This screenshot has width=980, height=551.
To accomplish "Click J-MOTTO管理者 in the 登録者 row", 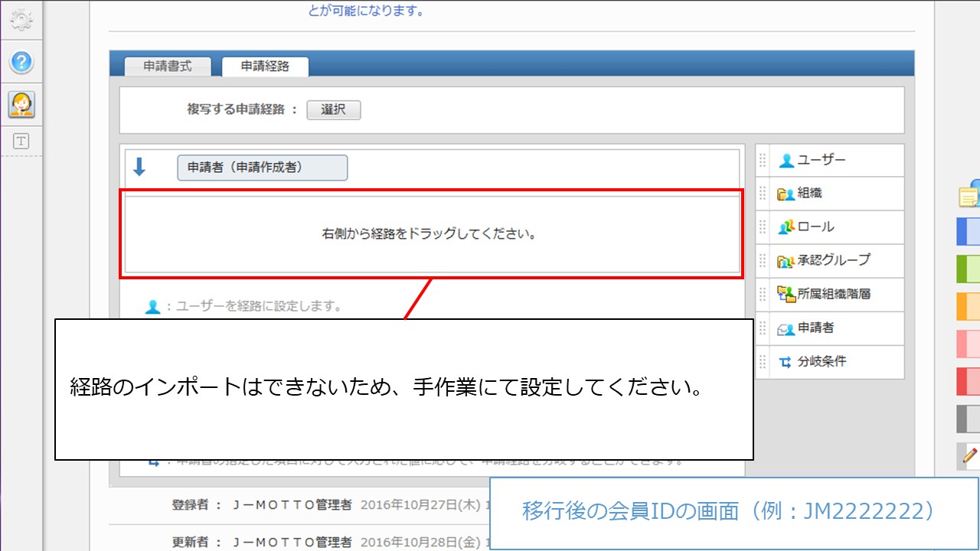I will (x=292, y=505).
